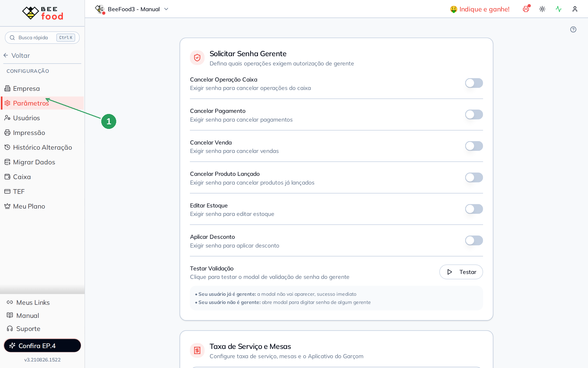Click the Voltar back arrow icon
Image resolution: width=588 pixels, height=368 pixels.
coord(6,55)
